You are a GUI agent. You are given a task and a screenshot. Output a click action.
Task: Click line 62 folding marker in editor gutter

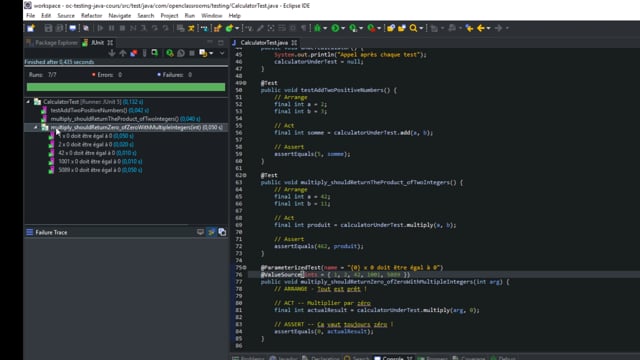click(244, 175)
